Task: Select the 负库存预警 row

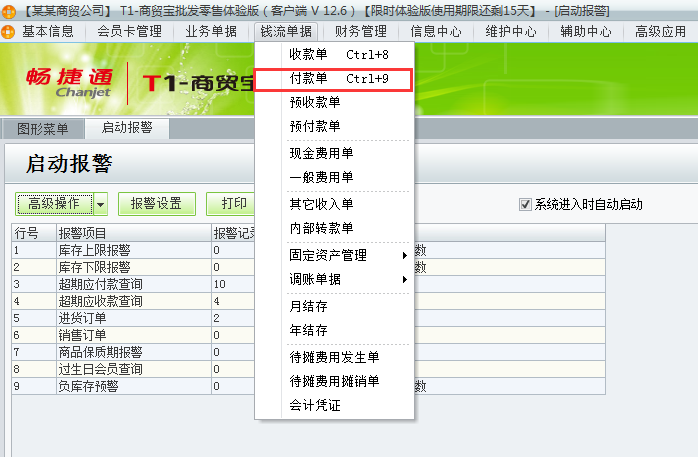Action: coord(308,386)
